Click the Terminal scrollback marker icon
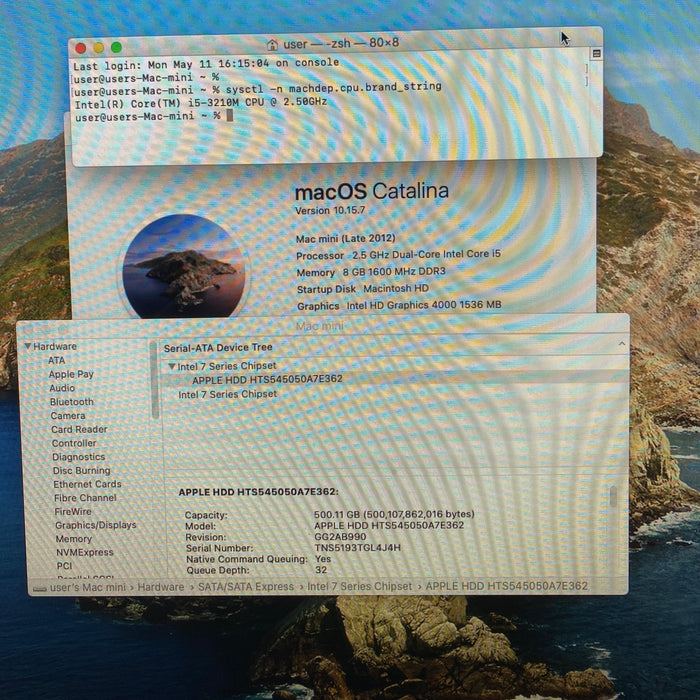Image resolution: width=700 pixels, height=700 pixels. [596, 54]
